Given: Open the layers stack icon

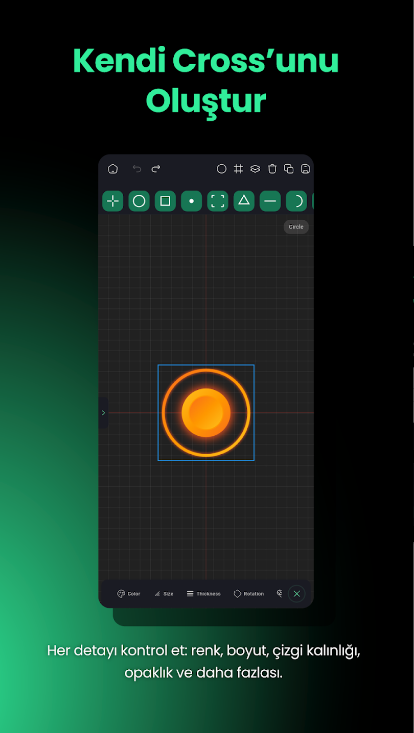Looking at the screenshot, I should (255, 169).
